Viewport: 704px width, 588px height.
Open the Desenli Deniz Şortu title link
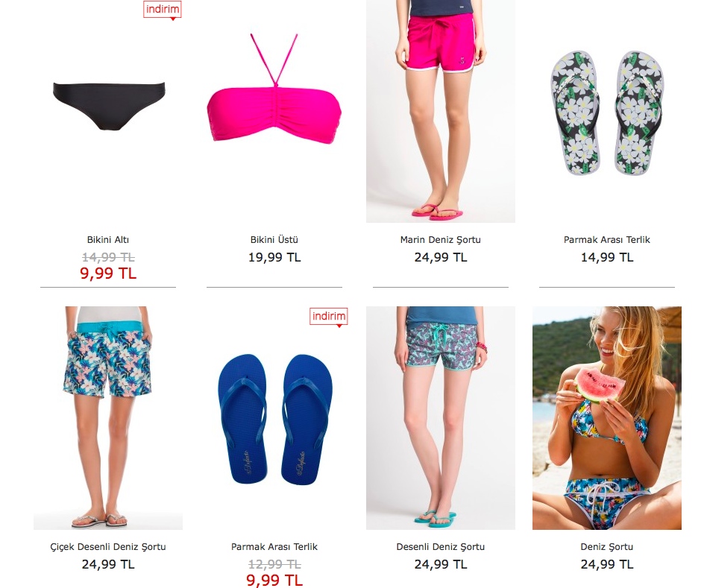pos(441,547)
